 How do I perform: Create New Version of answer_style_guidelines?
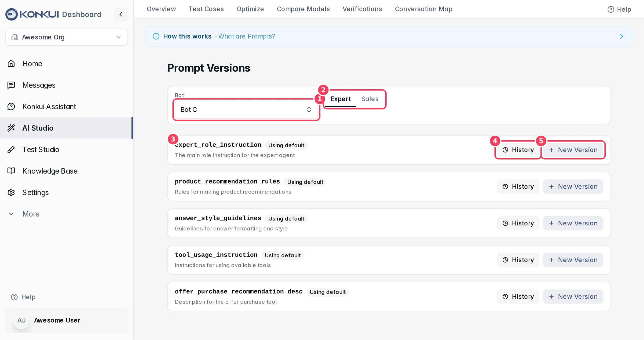[573, 223]
